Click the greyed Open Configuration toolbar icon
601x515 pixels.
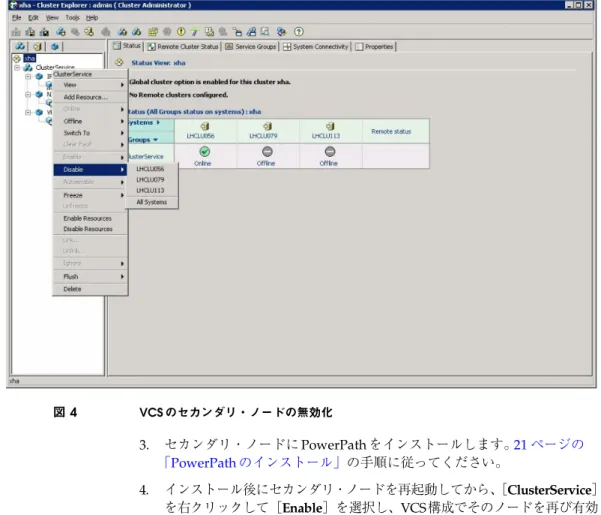(x=16, y=32)
